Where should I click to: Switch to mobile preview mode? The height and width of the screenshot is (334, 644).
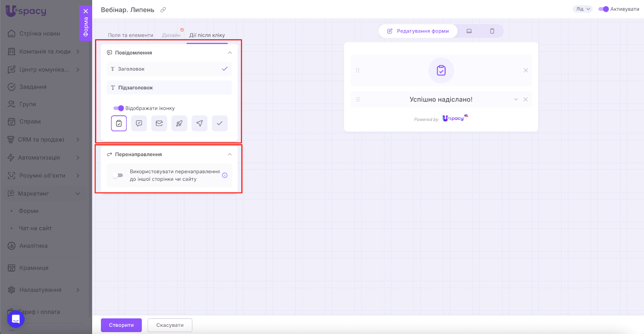tap(492, 31)
